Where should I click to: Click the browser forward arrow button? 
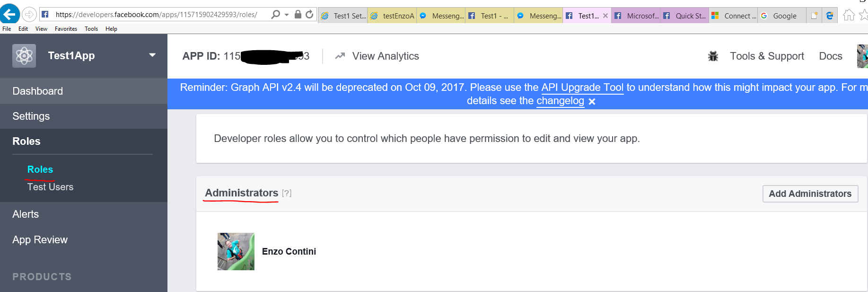tap(29, 15)
